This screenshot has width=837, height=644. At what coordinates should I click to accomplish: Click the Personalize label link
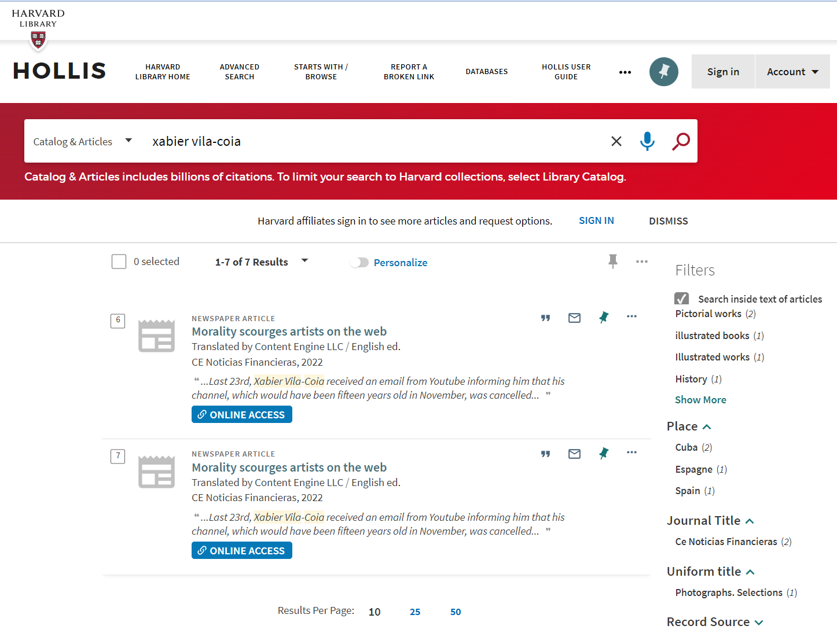(x=401, y=263)
